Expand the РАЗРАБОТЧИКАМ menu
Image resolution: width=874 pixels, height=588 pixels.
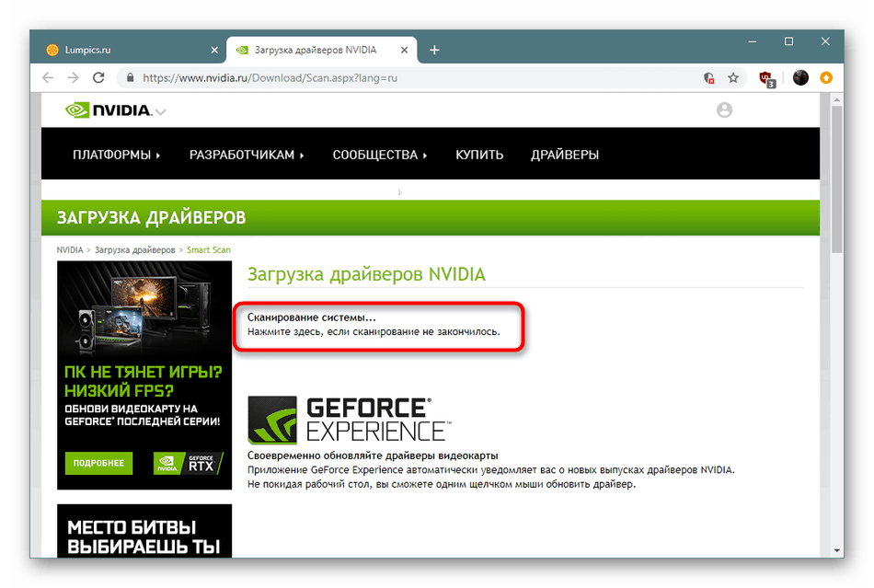[247, 155]
